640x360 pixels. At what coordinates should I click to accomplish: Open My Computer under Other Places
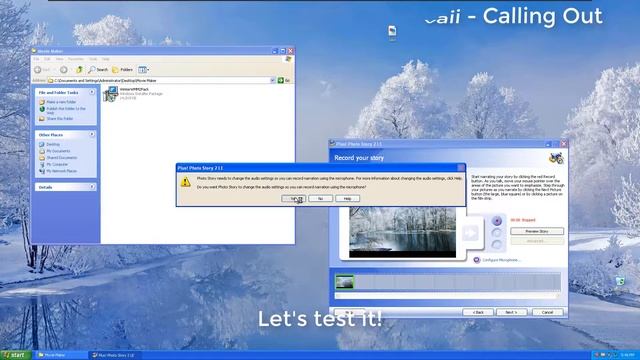[57, 164]
